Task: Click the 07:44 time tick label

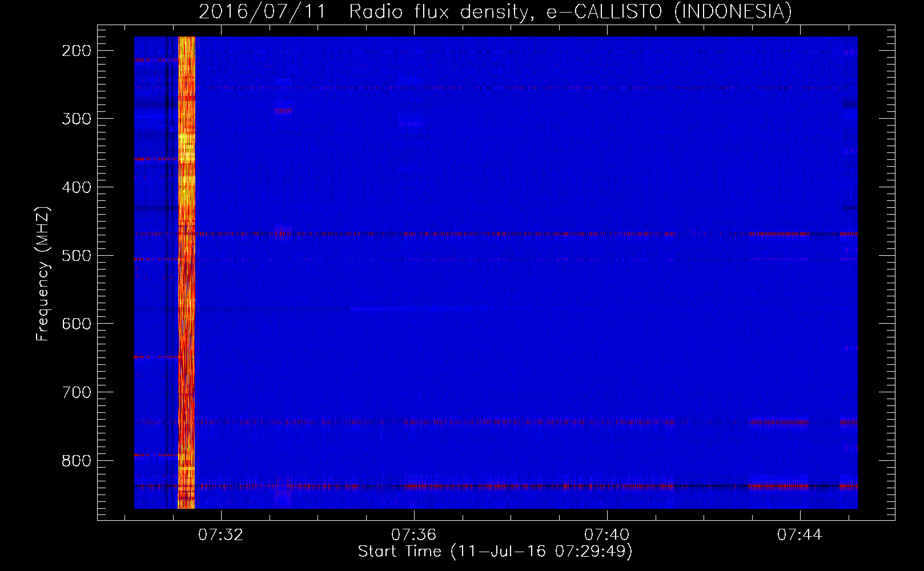Action: click(800, 534)
